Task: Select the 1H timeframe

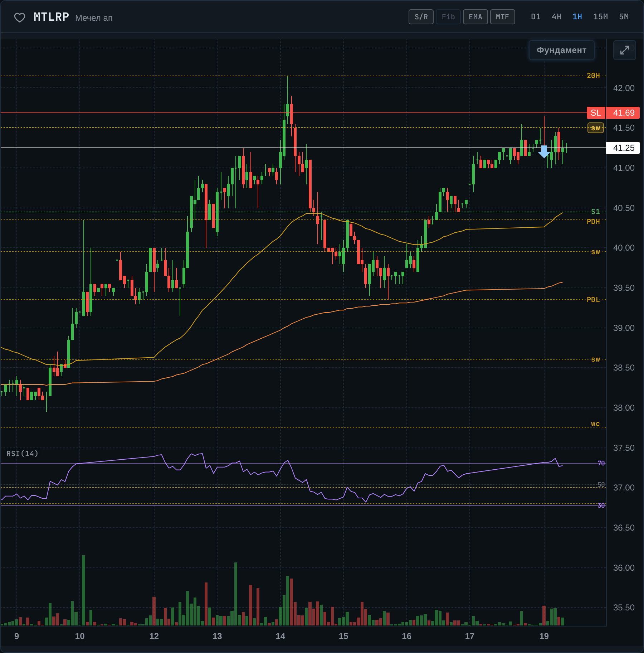Action: (x=577, y=17)
